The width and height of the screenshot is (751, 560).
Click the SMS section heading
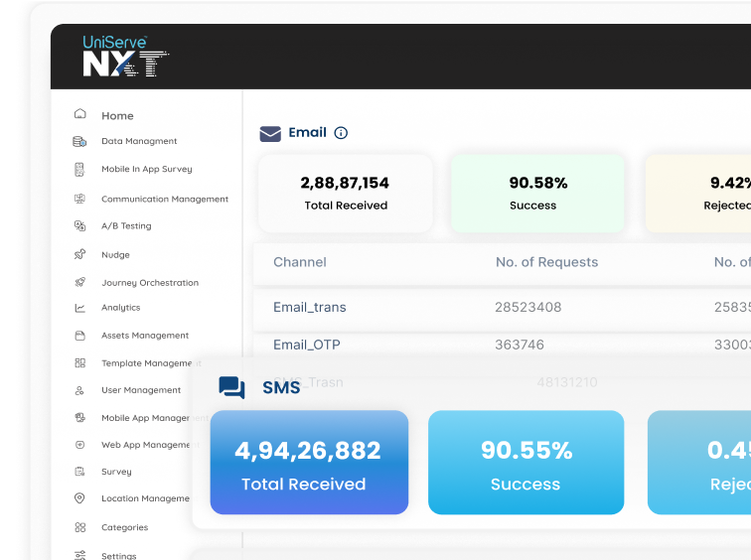(x=281, y=387)
